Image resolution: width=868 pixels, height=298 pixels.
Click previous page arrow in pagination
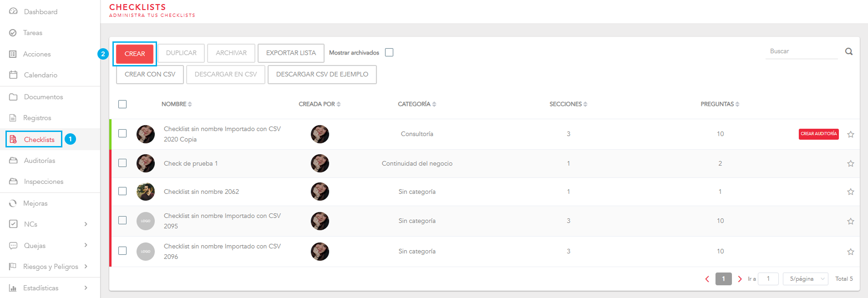point(707,279)
